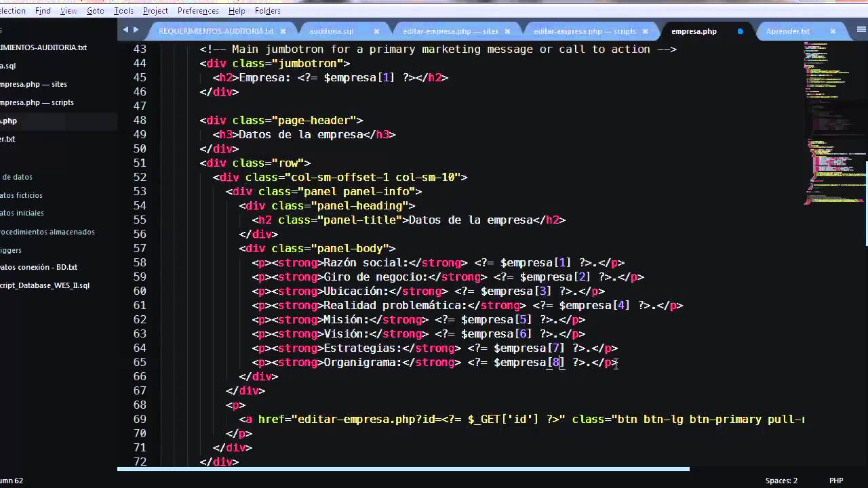Open sidebar file ending in 'mpresa.php — sites'
The width and height of the screenshot is (868, 488).
(x=33, y=84)
